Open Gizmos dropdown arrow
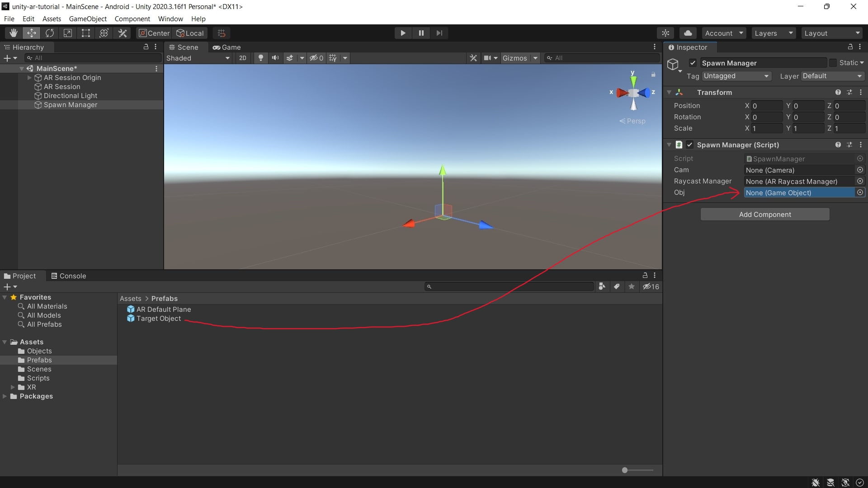 pos(535,58)
